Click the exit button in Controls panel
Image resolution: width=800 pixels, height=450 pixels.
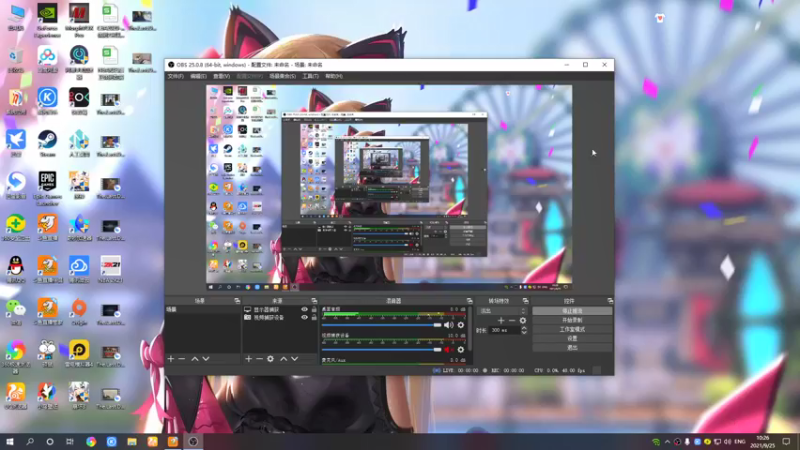[x=572, y=347]
